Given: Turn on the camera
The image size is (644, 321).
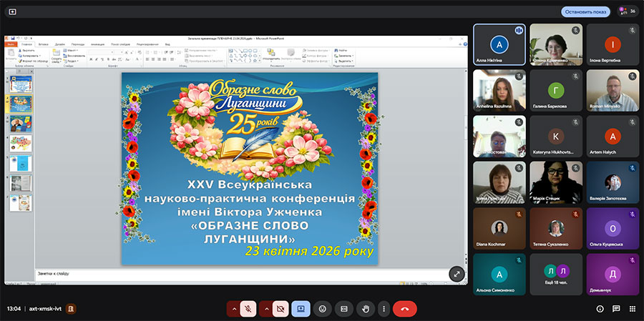Looking at the screenshot, I should pyautogui.click(x=280, y=309).
